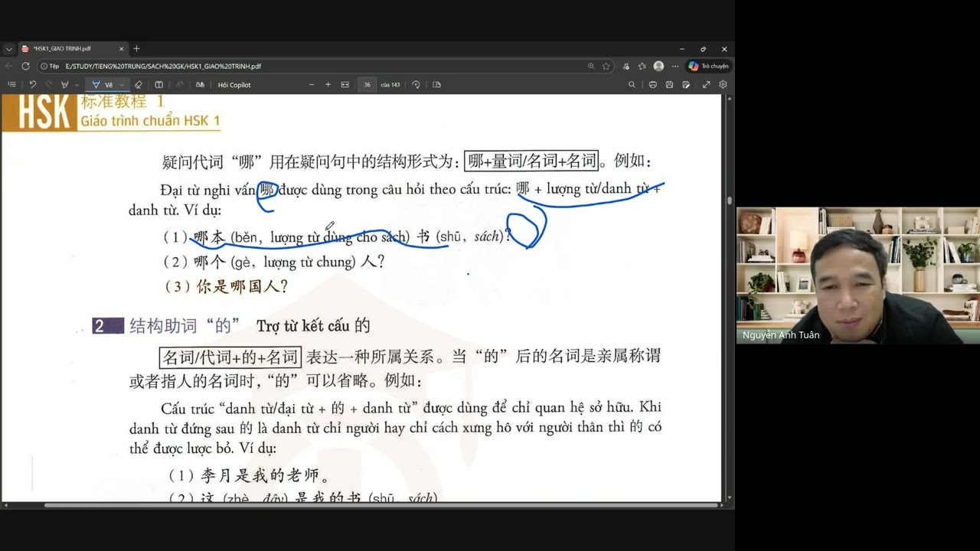This screenshot has height=551, width=980.
Task: Click the save as icon
Action: tap(686, 84)
